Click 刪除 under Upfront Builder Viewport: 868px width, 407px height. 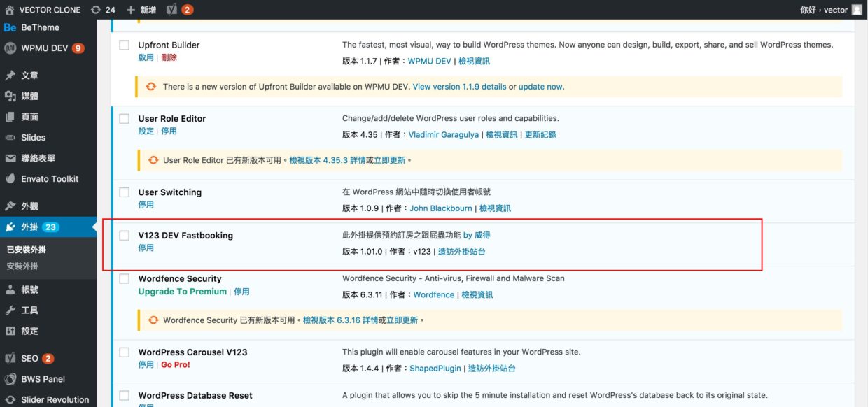(169, 57)
